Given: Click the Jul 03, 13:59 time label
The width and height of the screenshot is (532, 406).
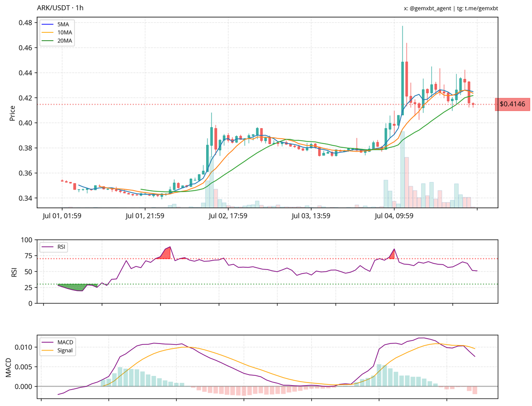Looking at the screenshot, I should 311,216.
